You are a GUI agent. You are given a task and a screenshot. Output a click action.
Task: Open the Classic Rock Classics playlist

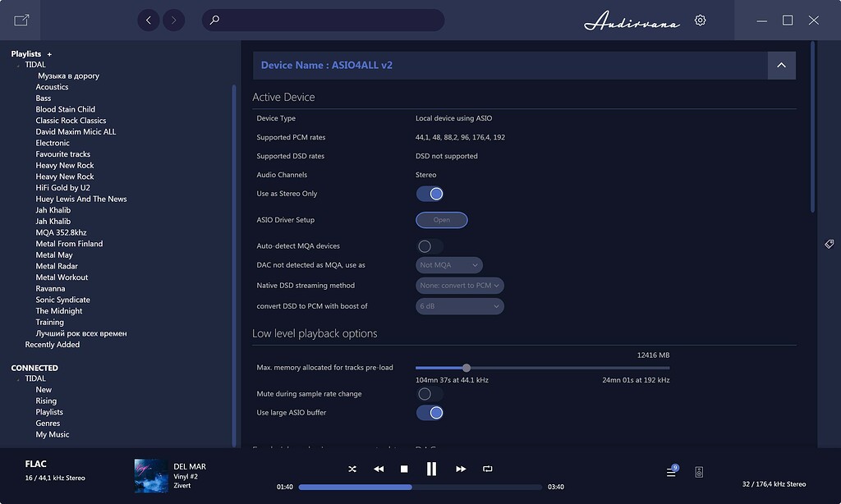pyautogui.click(x=71, y=121)
